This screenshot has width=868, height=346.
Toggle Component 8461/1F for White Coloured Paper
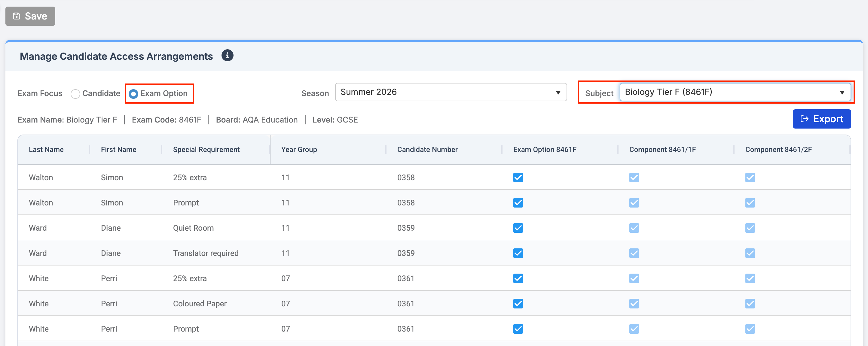[634, 304]
